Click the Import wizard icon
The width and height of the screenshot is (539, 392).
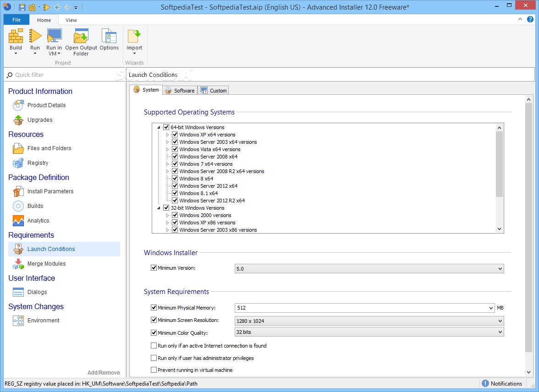pos(134,36)
